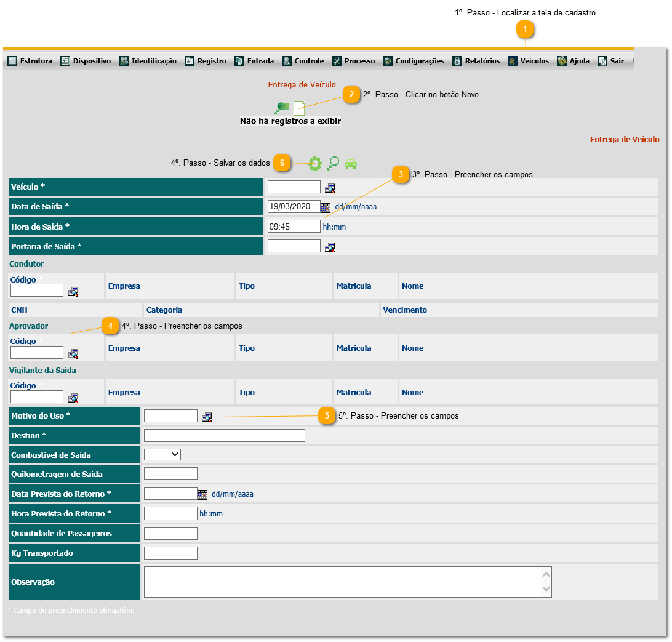This screenshot has height=642, width=672.
Task: Expand the Combustível de Saída dropdown
Action: click(162, 454)
